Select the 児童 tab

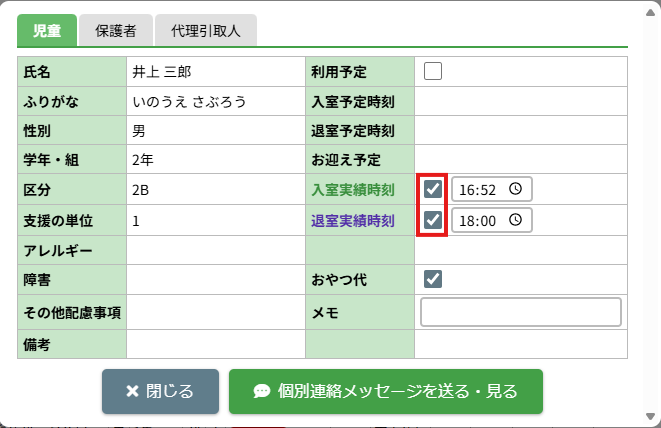(47, 31)
